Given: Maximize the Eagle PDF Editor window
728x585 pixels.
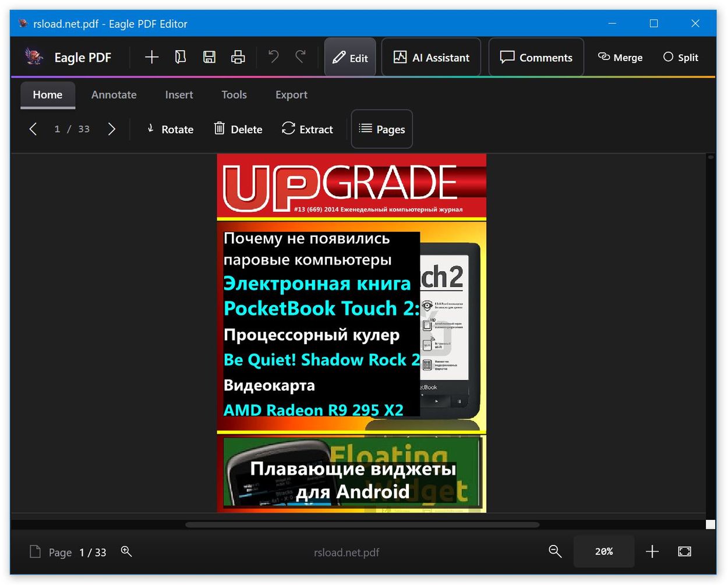Looking at the screenshot, I should pos(654,23).
